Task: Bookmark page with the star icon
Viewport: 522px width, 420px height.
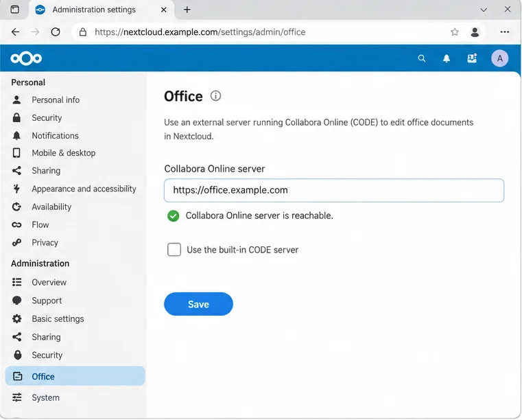Action: click(454, 32)
